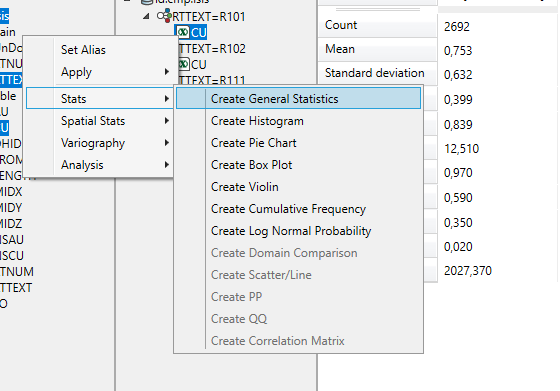This screenshot has width=560, height=391.
Task: Click the value 12,510
Action: click(461, 149)
